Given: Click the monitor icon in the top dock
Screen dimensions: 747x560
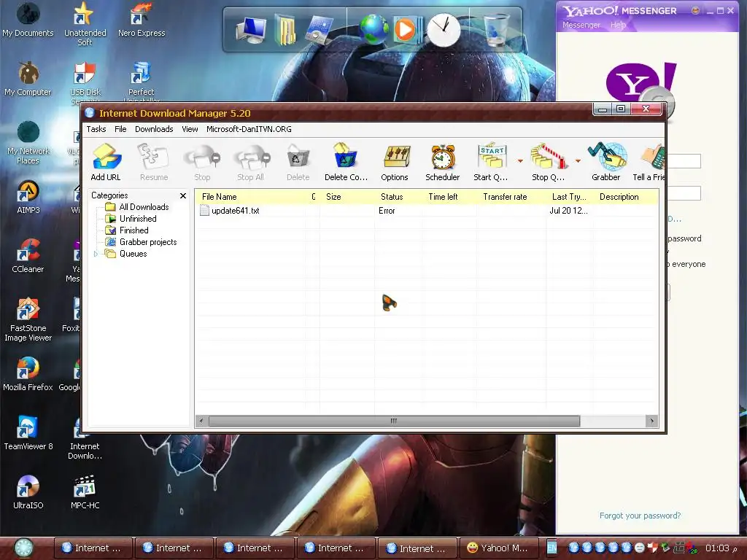Looking at the screenshot, I should pyautogui.click(x=251, y=31).
